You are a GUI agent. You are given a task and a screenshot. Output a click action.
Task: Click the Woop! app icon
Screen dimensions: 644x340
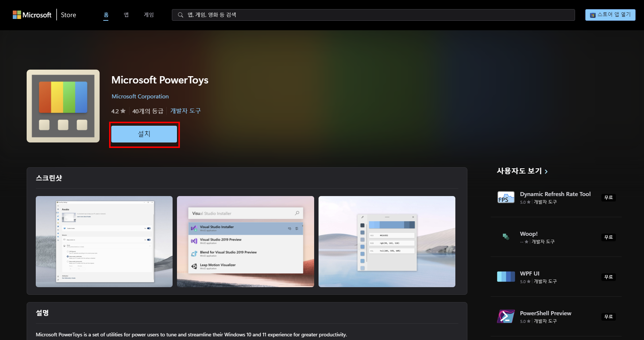(506, 237)
